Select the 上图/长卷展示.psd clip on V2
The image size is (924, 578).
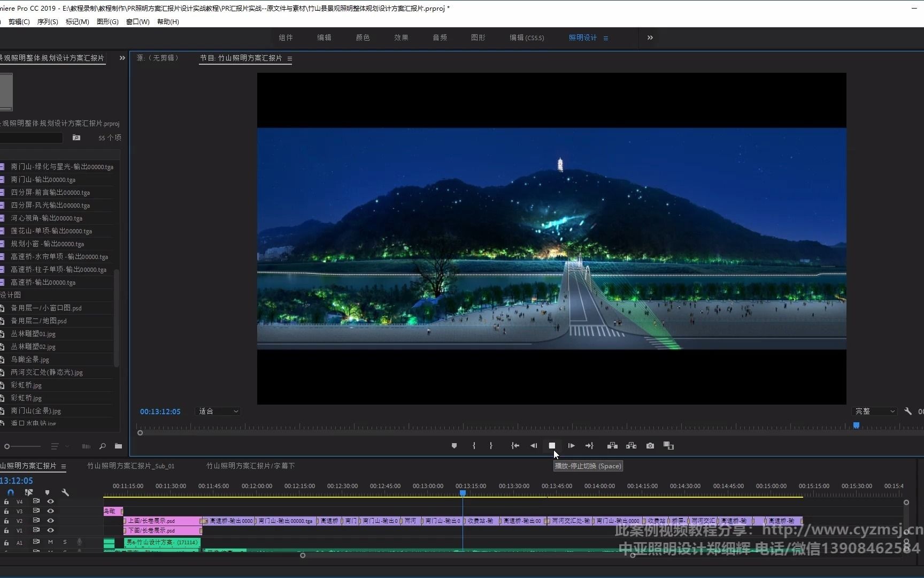[163, 521]
